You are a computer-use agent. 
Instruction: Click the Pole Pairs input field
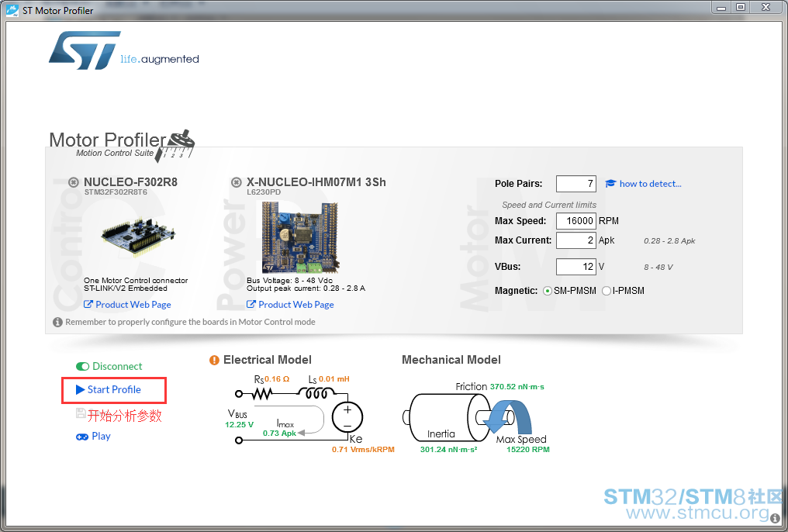[576, 184]
